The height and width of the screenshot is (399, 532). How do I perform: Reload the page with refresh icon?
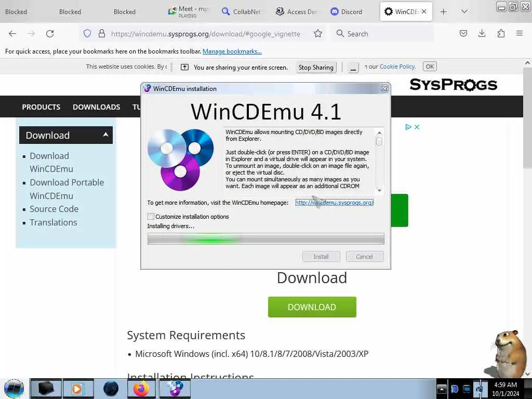pyautogui.click(x=50, y=34)
